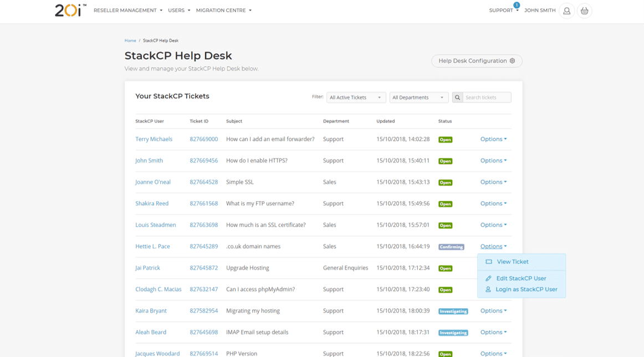Open ticket 827664528
644x357 pixels.
(x=204, y=182)
